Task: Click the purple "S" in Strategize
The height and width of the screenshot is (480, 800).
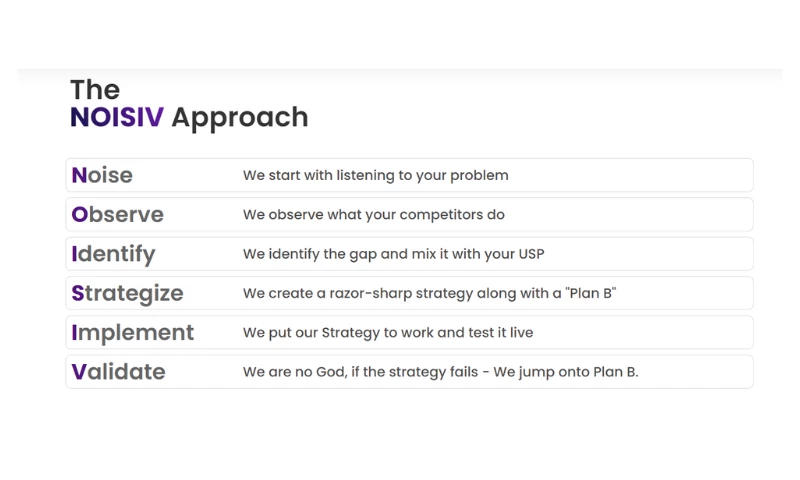Action: pos(78,293)
